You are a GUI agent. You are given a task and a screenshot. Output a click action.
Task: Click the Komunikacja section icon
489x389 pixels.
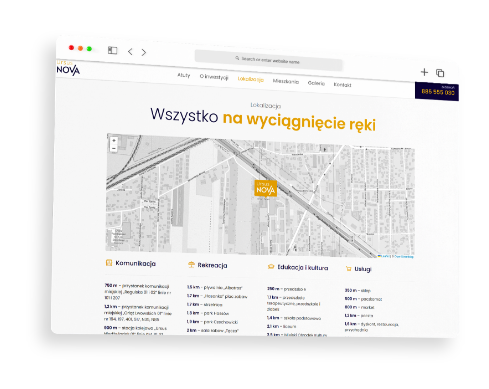pos(109,263)
